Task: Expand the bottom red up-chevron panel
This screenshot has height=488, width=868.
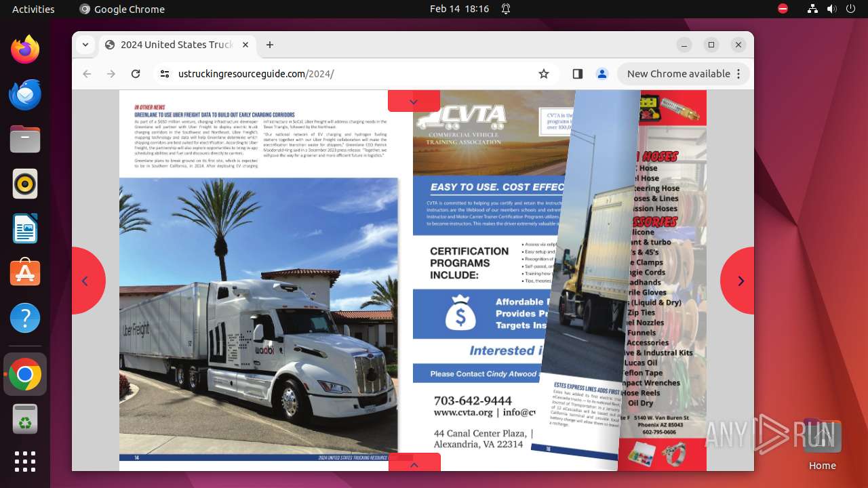Action: coord(414,463)
